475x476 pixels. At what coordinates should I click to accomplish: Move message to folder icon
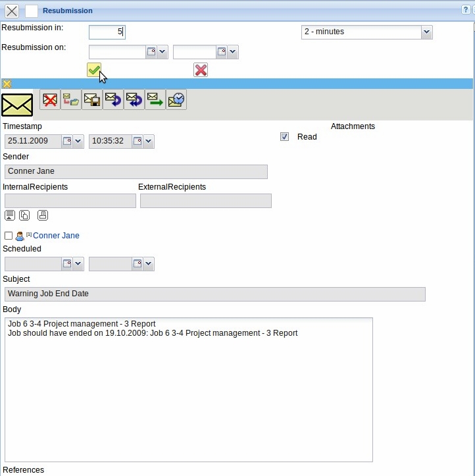pos(71,99)
